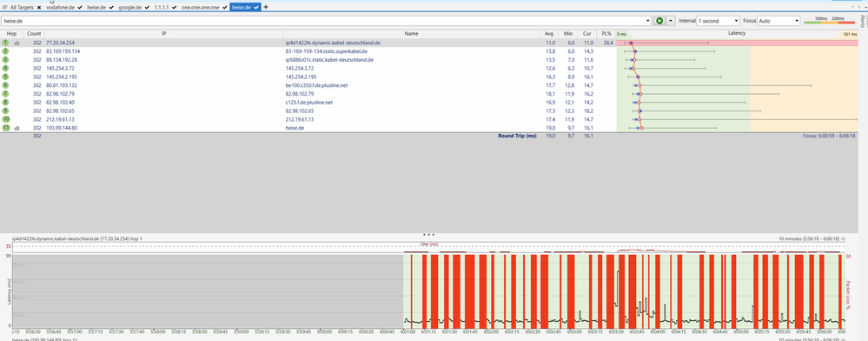The height and width of the screenshot is (341, 868).
Task: Click the check mark on one.one.one.one tab
Action: (x=224, y=7)
